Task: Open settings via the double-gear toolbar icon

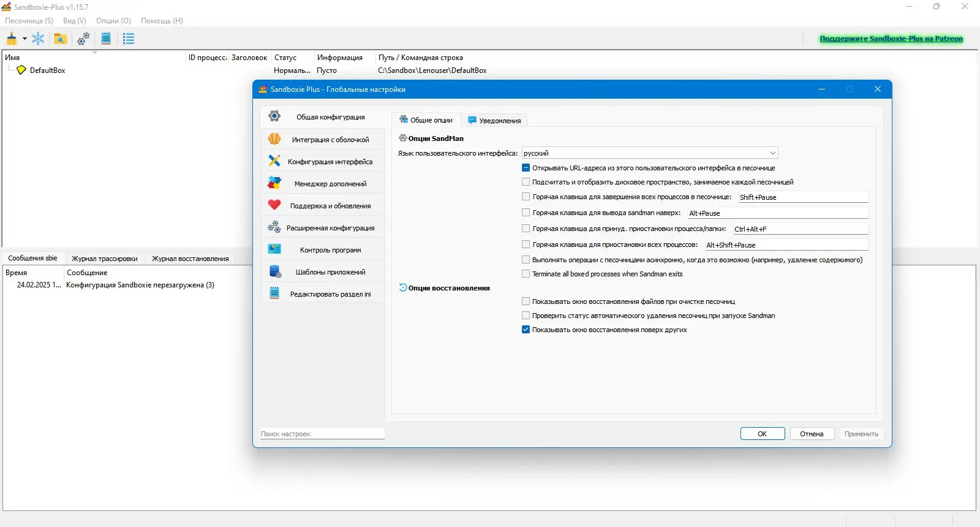Action: point(83,39)
